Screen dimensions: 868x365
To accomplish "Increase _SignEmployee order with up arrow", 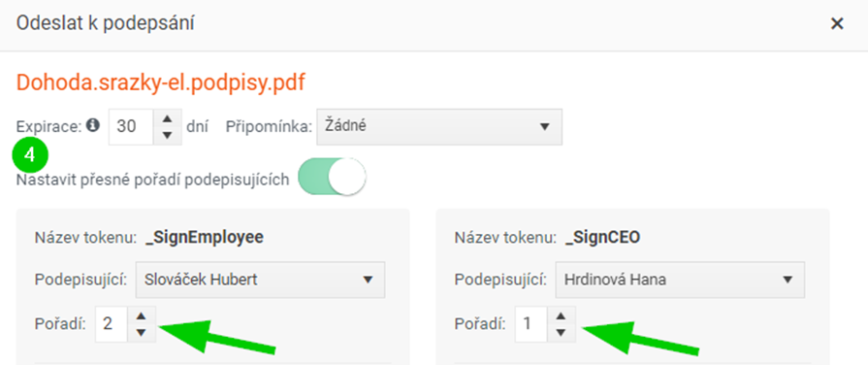I will tap(142, 315).
